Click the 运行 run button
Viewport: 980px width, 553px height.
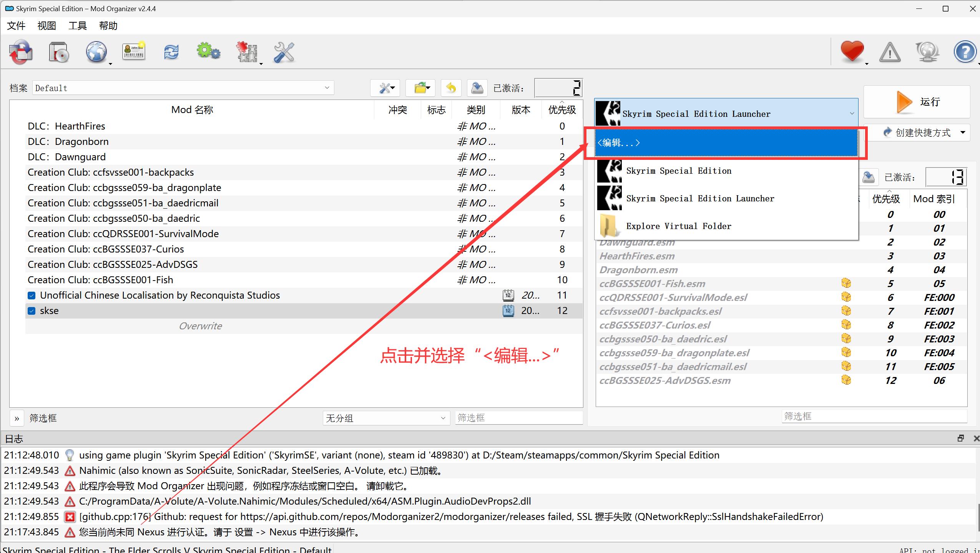click(917, 102)
